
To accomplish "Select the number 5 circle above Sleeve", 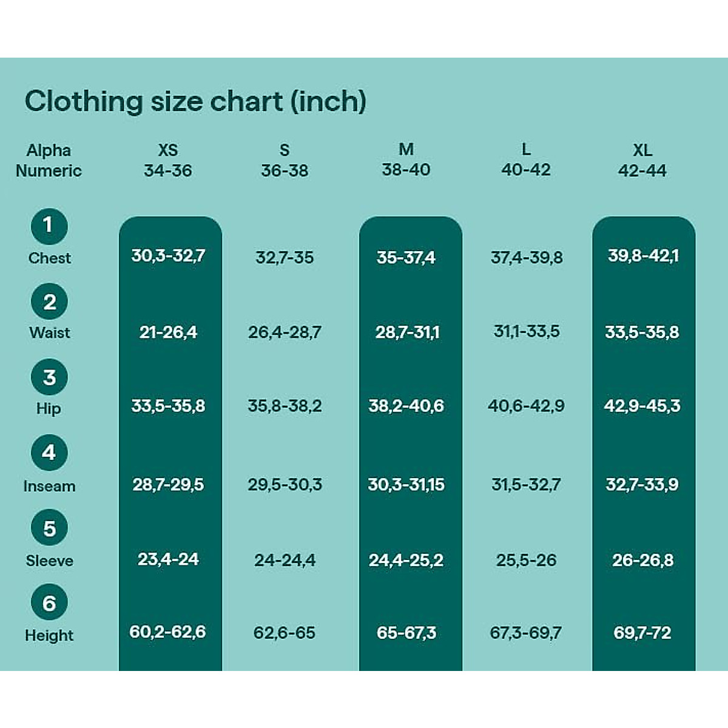I will 49,528.
